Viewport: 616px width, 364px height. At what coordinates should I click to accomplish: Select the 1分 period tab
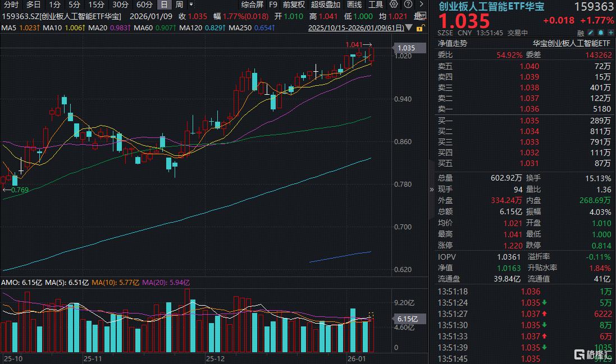point(54,4)
